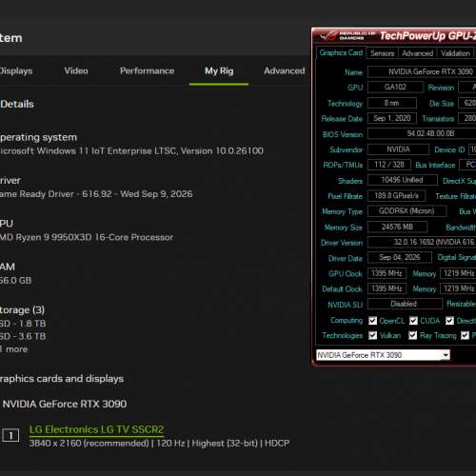This screenshot has height=476, width=476.
Task: Click NVIDIA SLI field showing Disabled
Action: pyautogui.click(x=405, y=304)
